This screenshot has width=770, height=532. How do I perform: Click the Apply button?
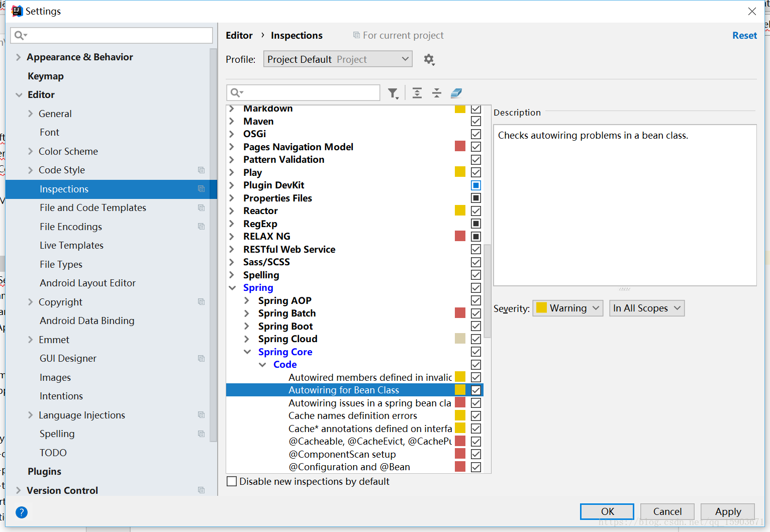728,511
